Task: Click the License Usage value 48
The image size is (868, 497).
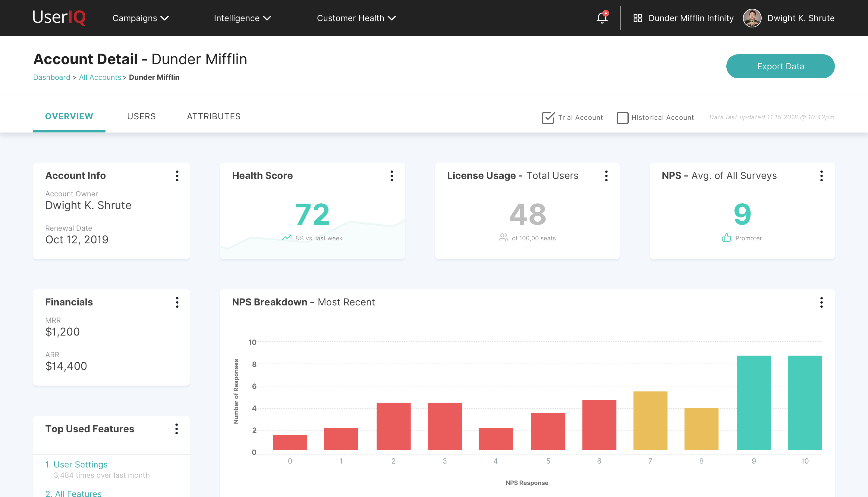Action: (527, 214)
